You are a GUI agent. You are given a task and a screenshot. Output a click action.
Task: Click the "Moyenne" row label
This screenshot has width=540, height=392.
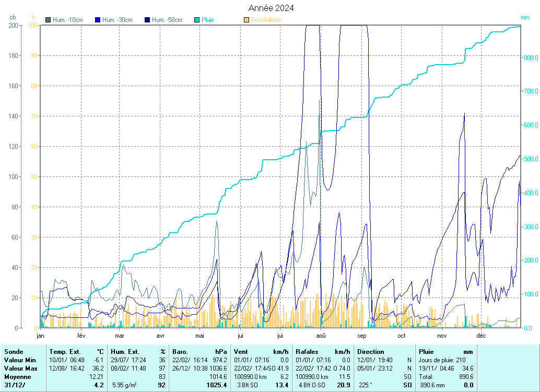tap(16, 377)
